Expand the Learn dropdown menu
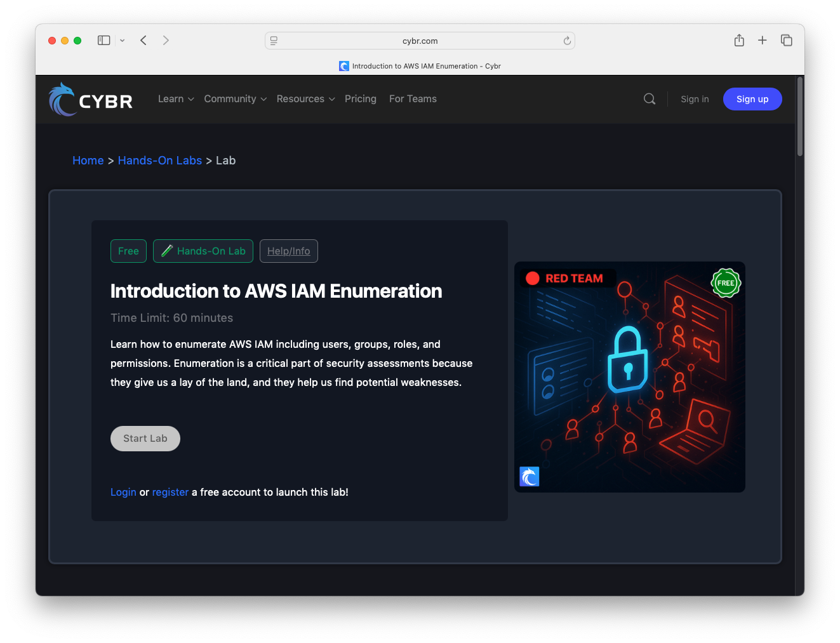Screen dimensions: 840x643 point(176,99)
